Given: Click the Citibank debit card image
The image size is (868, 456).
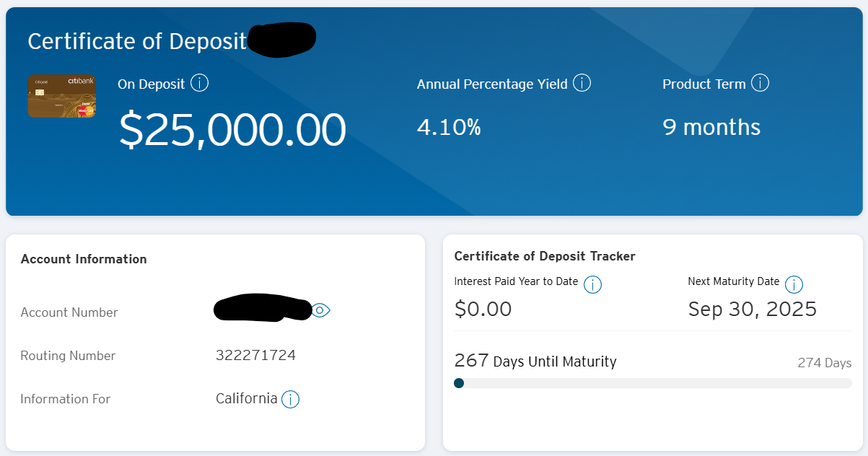Looking at the screenshot, I should [61, 96].
